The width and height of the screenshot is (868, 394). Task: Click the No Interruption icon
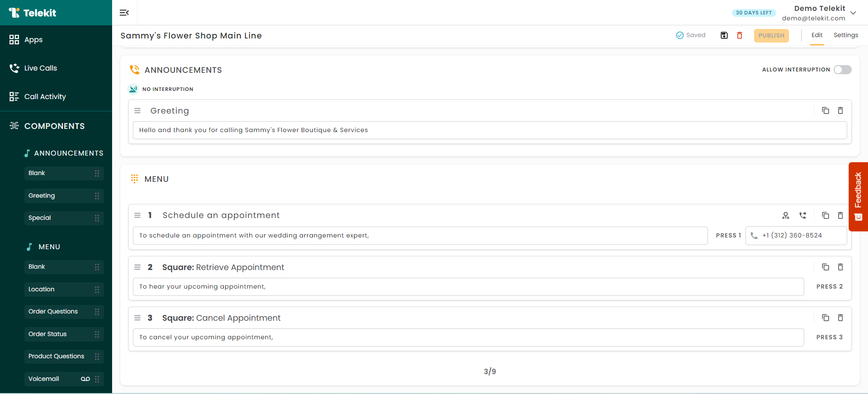[133, 89]
